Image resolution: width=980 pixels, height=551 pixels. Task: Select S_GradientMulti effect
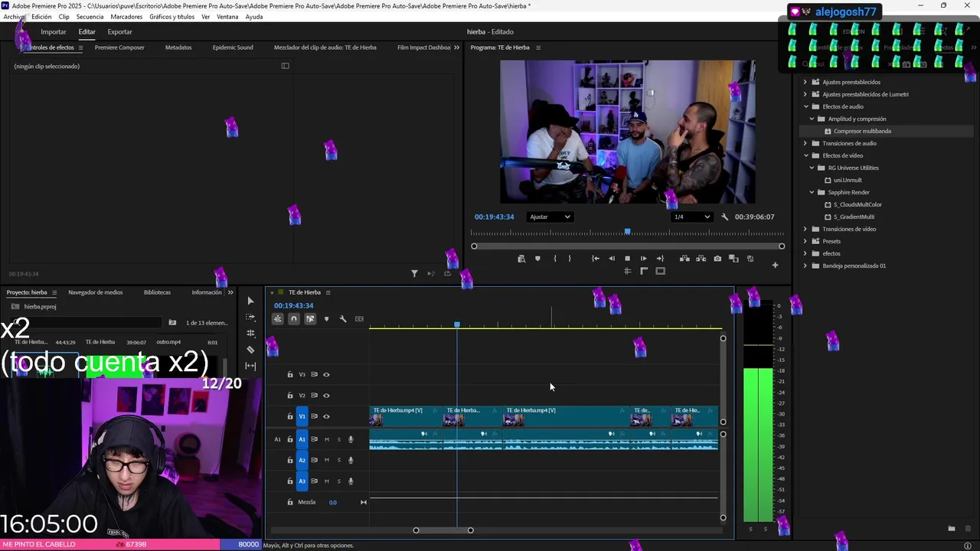tap(854, 217)
